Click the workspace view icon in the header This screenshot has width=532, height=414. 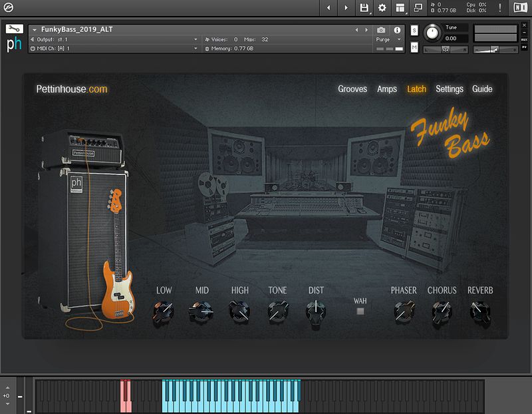[400, 7]
